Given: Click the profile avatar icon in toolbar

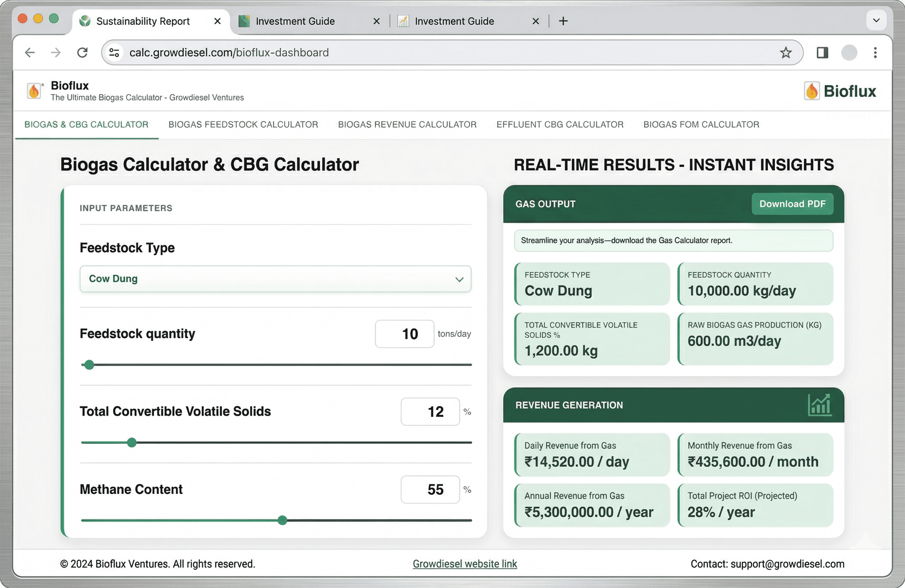Looking at the screenshot, I should [849, 52].
